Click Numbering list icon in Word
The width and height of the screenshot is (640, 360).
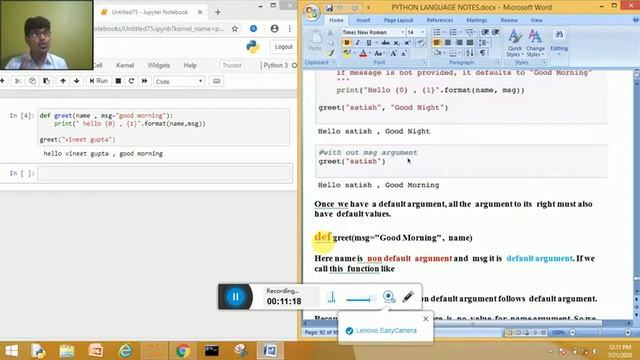click(453, 32)
